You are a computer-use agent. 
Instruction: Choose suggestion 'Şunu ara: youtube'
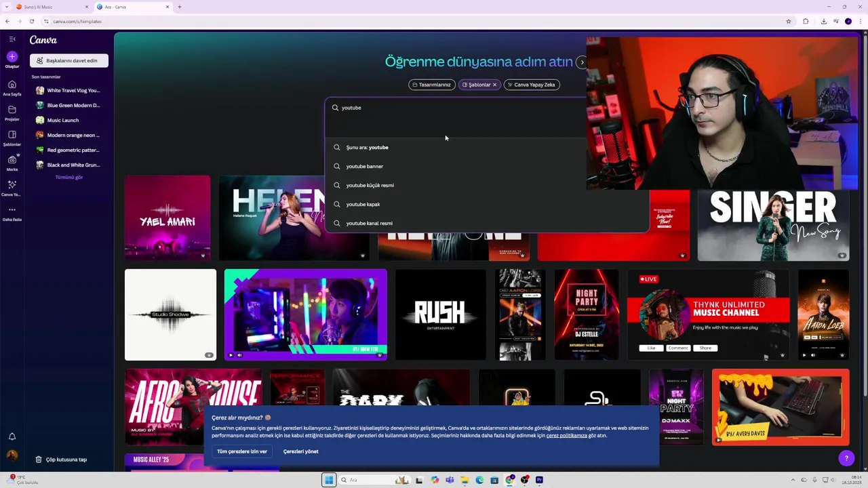(x=487, y=147)
